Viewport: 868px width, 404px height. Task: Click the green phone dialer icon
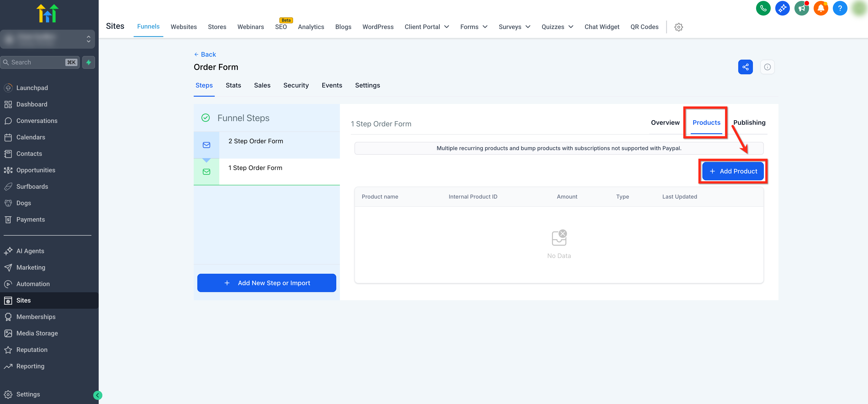pyautogui.click(x=763, y=8)
